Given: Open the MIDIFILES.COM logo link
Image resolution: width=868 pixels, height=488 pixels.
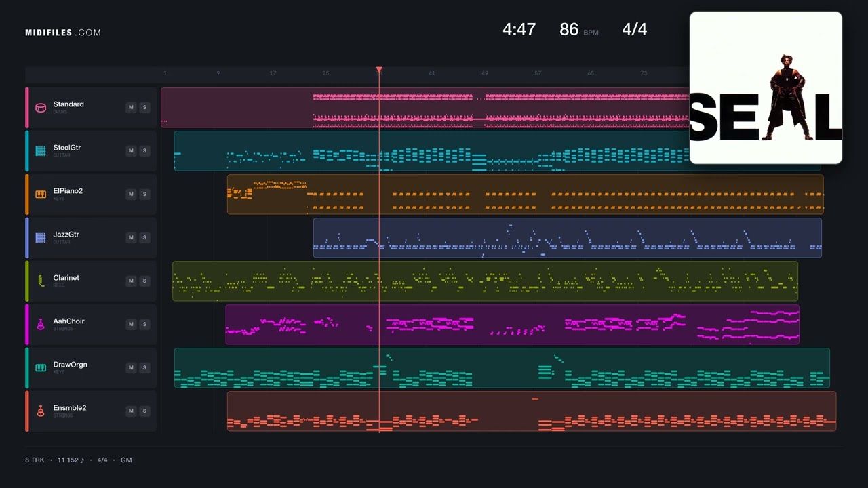Looking at the screenshot, I should point(63,33).
